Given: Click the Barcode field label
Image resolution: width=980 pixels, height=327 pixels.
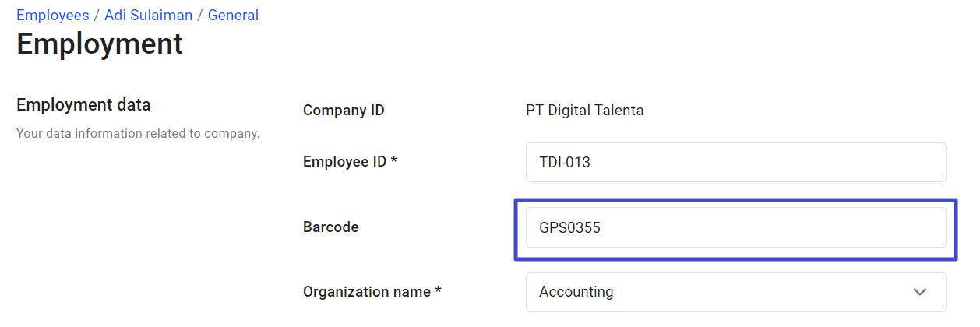Looking at the screenshot, I should pos(330,227).
